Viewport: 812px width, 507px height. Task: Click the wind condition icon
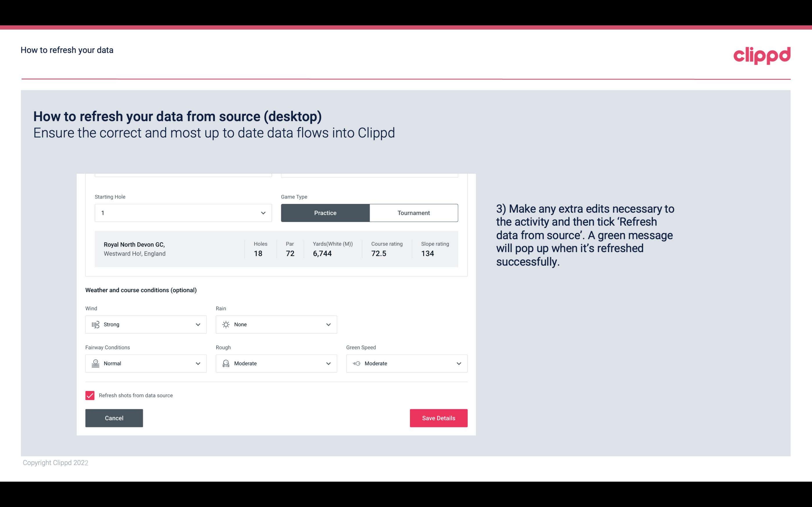click(x=95, y=324)
